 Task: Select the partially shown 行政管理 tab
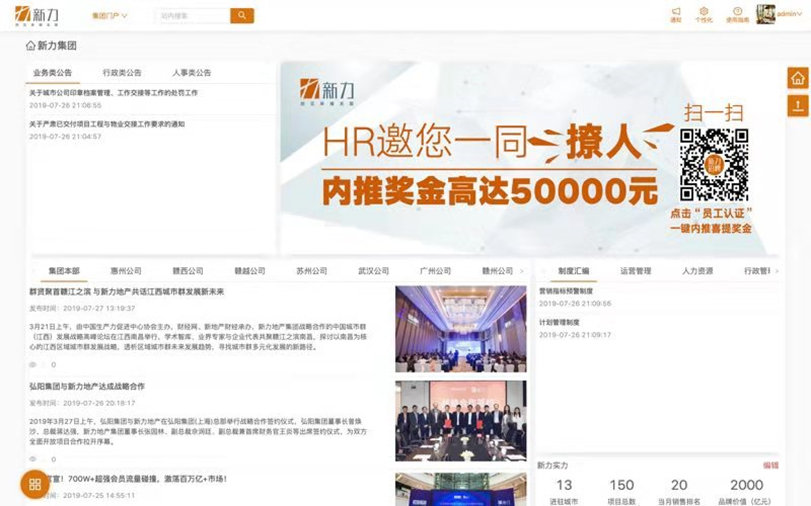pos(757,271)
